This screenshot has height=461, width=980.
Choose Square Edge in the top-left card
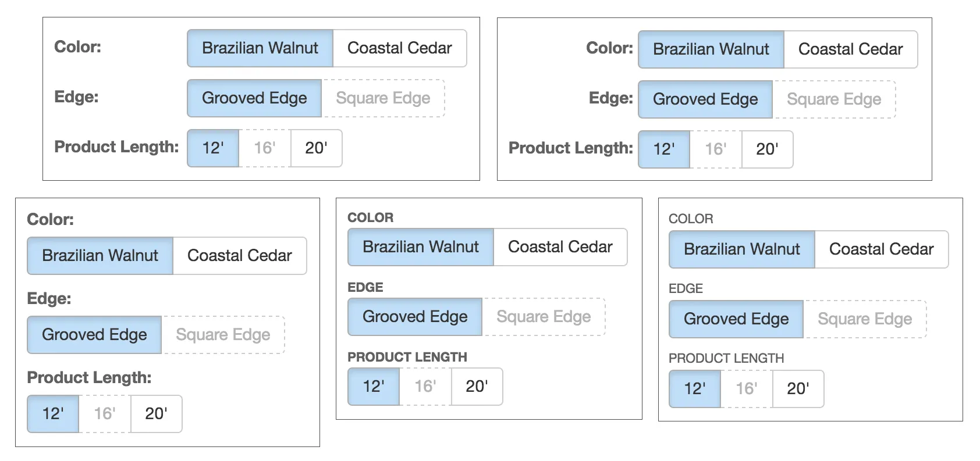pyautogui.click(x=384, y=98)
